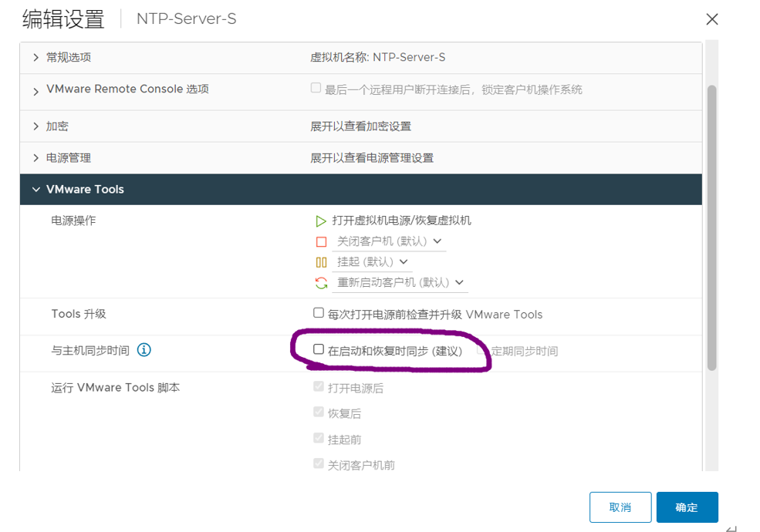Open the 关闭客户机 (默认) dropdown

(x=389, y=241)
